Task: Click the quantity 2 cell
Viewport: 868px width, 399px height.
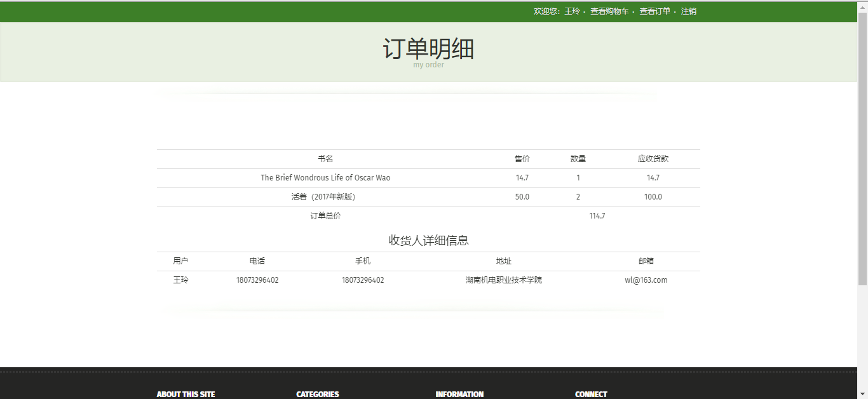Action: [x=578, y=197]
